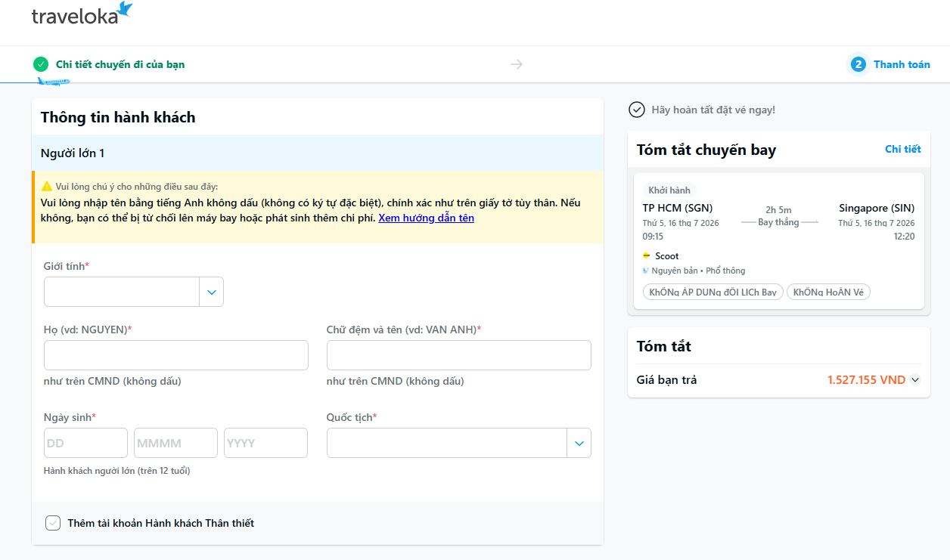Click the KHÔNG HOÀN Vé tag
950x560 pixels.
pos(828,292)
